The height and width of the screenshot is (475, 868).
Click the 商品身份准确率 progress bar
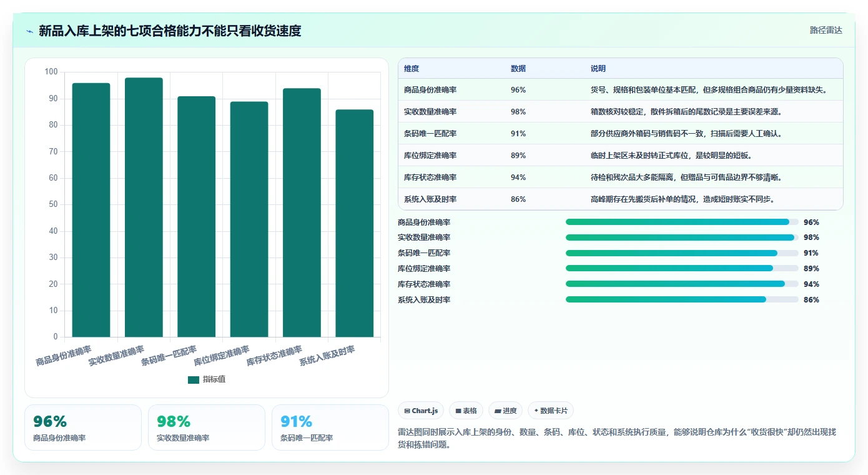[682, 222]
